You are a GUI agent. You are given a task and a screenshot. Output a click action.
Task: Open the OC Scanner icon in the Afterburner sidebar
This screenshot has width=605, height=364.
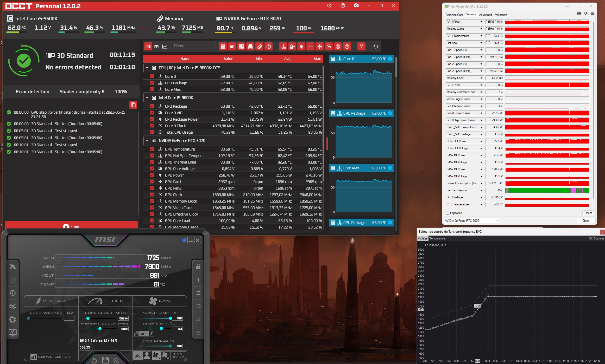12,307
